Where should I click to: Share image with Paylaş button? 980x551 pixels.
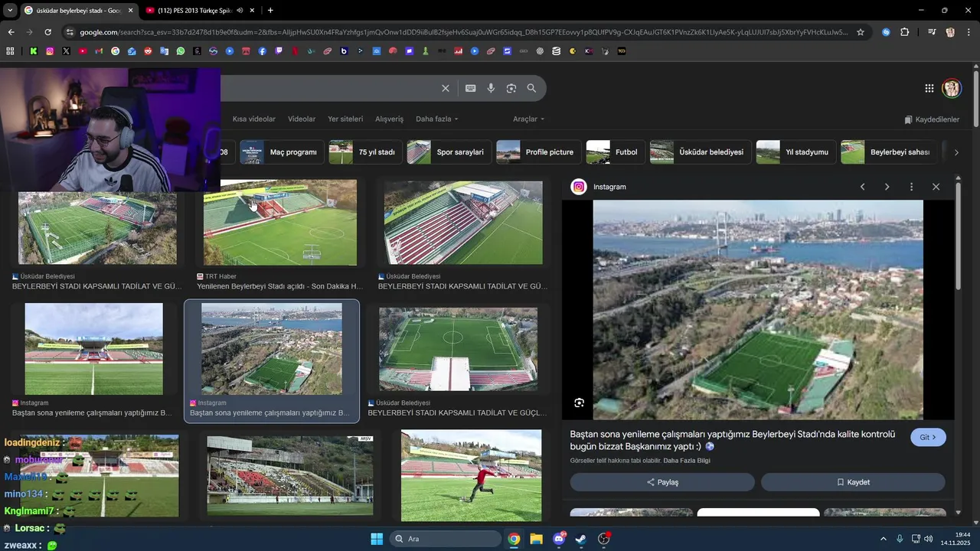pos(662,482)
